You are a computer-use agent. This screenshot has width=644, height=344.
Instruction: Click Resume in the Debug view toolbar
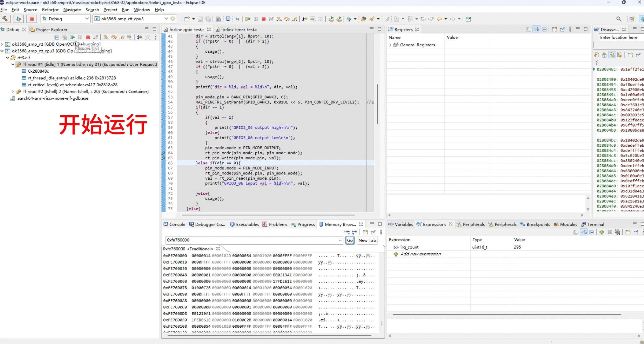point(72,37)
